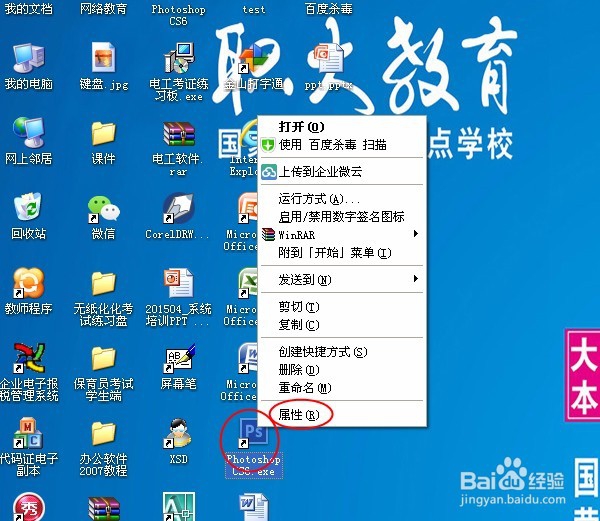Select the 企业电子报税管理系统 shortcut icon
Viewport: 600px width, 521px height.
pyautogui.click(x=29, y=358)
